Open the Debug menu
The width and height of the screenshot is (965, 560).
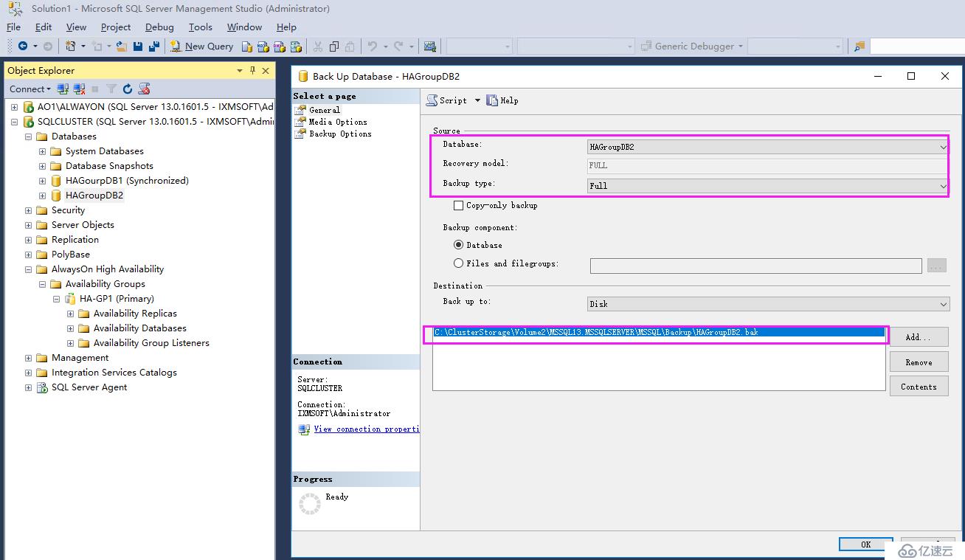159,27
